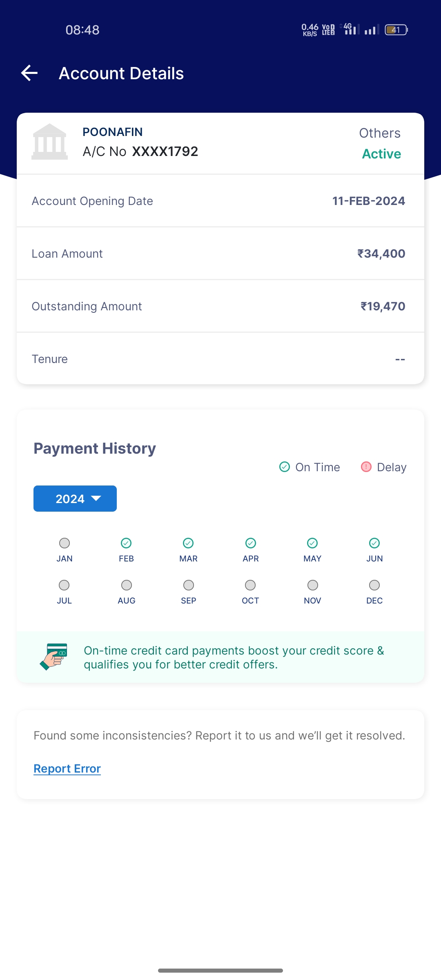Tap the Delay legend warning icon
The image size is (441, 980).
click(366, 467)
